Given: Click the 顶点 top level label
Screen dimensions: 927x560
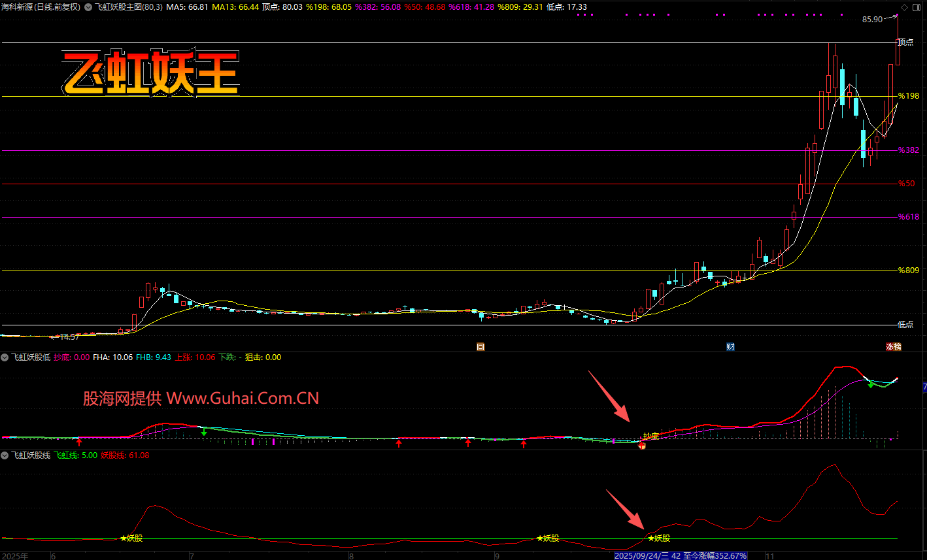Looking at the screenshot, I should [905, 42].
